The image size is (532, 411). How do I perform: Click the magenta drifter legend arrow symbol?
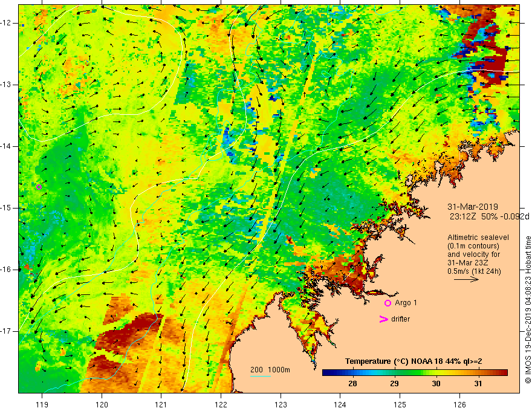click(383, 319)
